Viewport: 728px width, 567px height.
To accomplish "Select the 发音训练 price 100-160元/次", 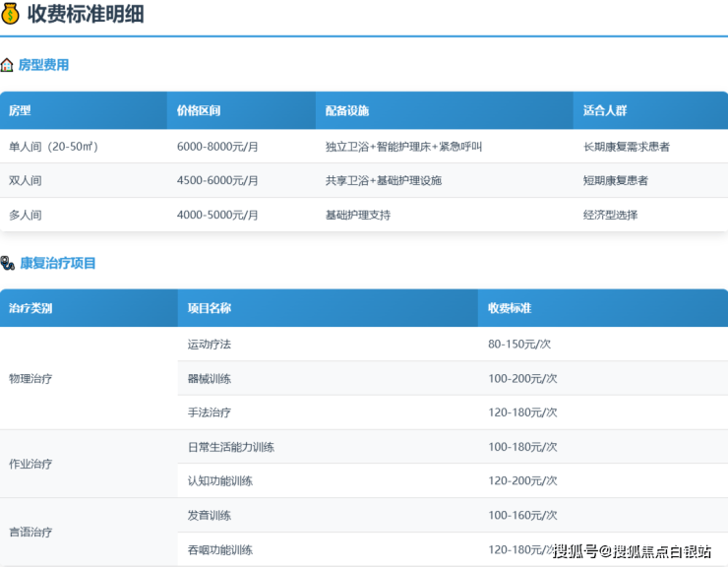I will pos(522,515).
